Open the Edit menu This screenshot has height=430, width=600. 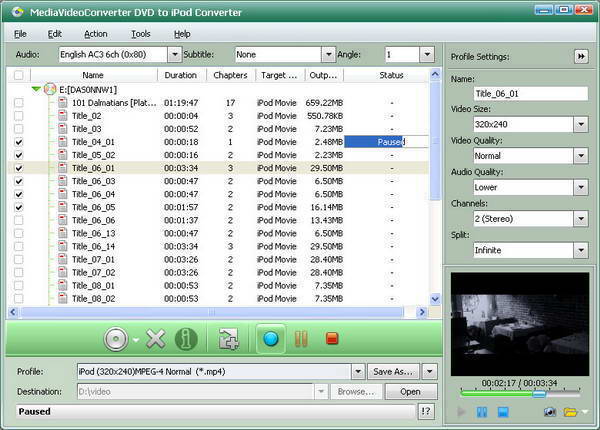(x=55, y=34)
